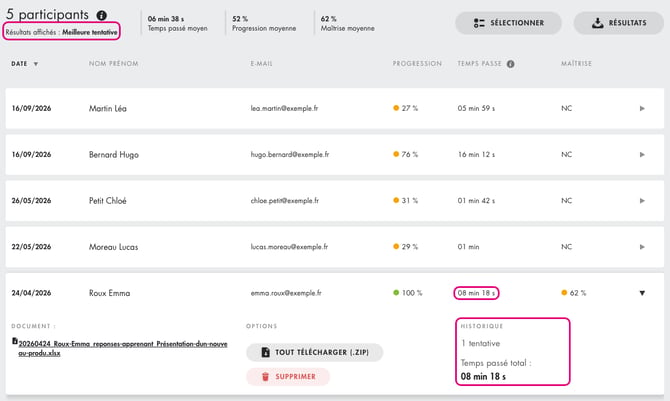The height and width of the screenshot is (401, 670).
Task: Click Martin Léa's name
Action: coord(108,109)
